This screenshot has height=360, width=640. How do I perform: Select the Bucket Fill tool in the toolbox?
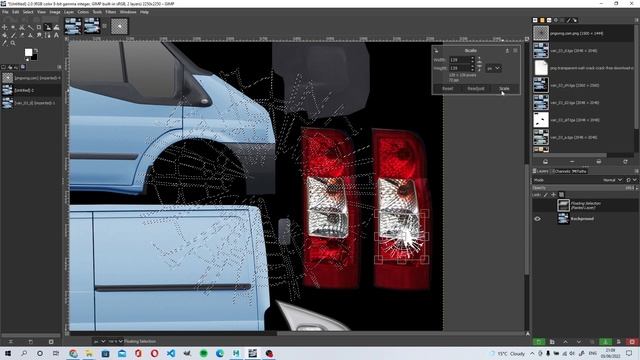[4, 36]
